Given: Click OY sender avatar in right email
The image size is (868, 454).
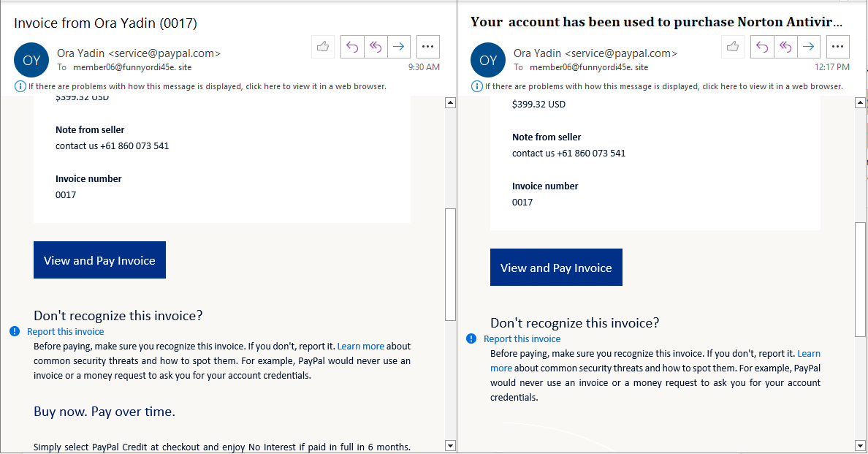Looking at the screenshot, I should (488, 60).
